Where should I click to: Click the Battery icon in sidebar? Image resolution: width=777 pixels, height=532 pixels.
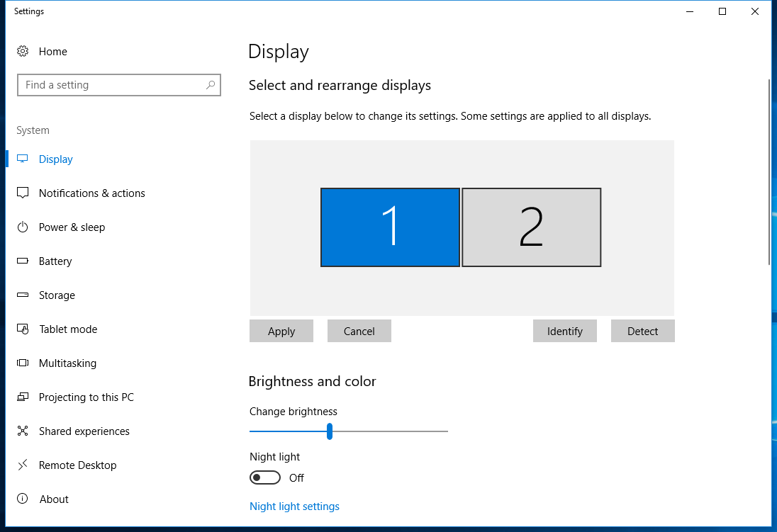coord(23,261)
